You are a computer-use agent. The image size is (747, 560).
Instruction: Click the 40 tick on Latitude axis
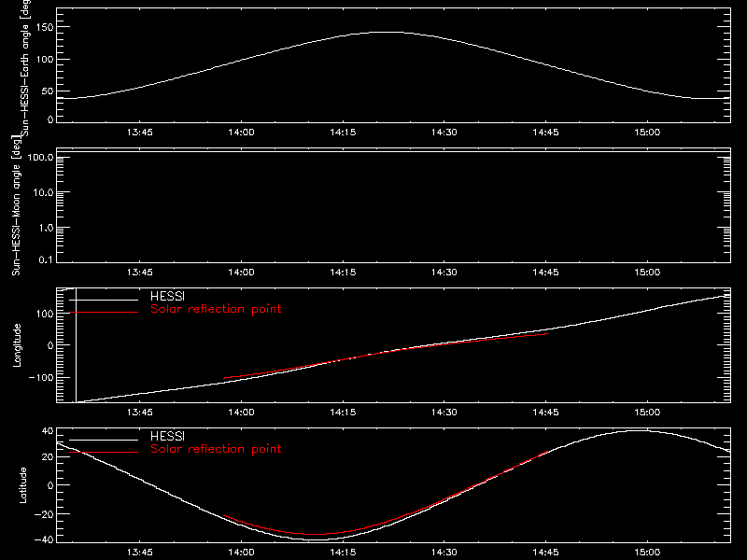coord(48,431)
